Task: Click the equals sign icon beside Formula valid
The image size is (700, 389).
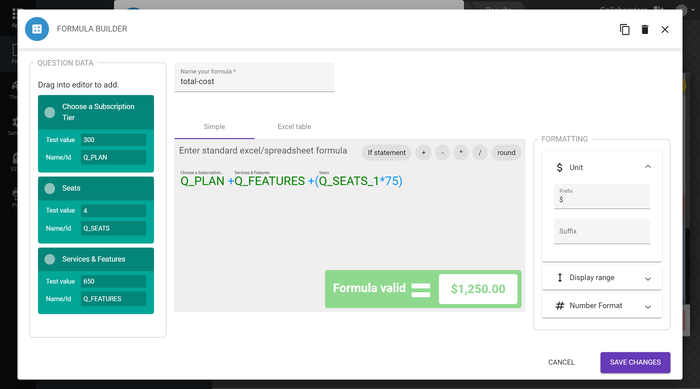Action: pyautogui.click(x=421, y=289)
